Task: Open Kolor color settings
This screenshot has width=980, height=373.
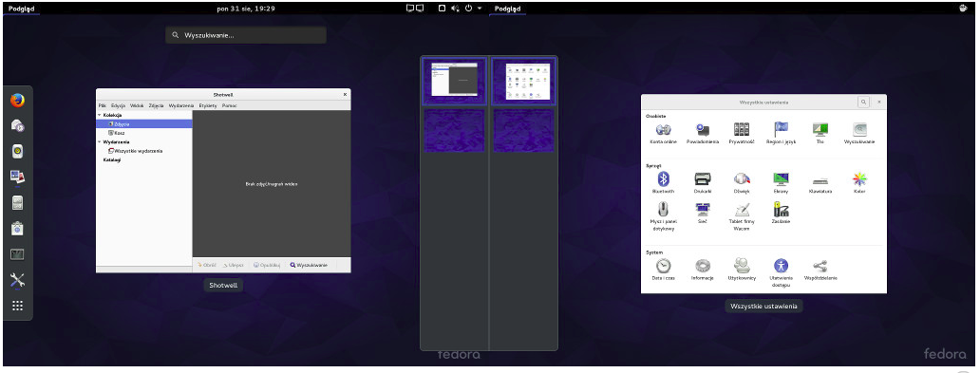Action: (860, 183)
